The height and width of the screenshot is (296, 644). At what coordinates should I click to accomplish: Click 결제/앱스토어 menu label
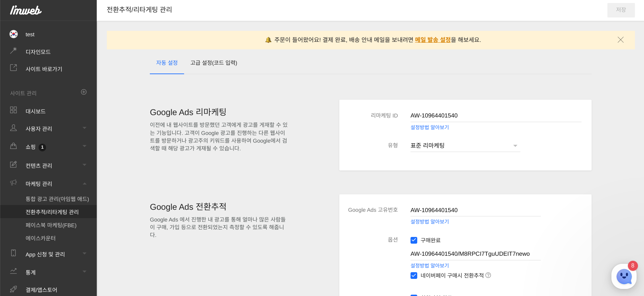(41, 290)
